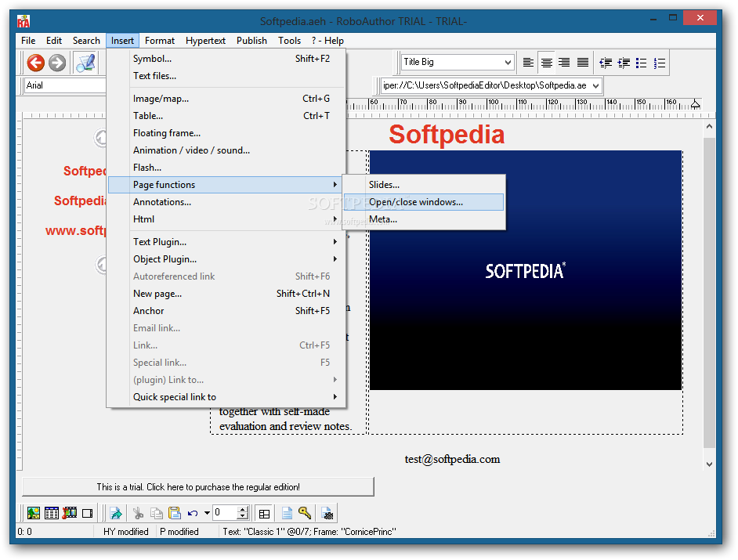Open the File menu

pos(28,41)
